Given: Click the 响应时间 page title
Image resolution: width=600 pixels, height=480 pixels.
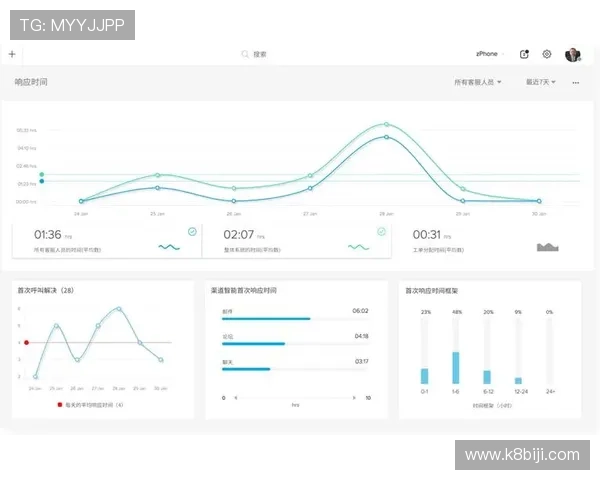Looking at the screenshot, I should (31, 82).
